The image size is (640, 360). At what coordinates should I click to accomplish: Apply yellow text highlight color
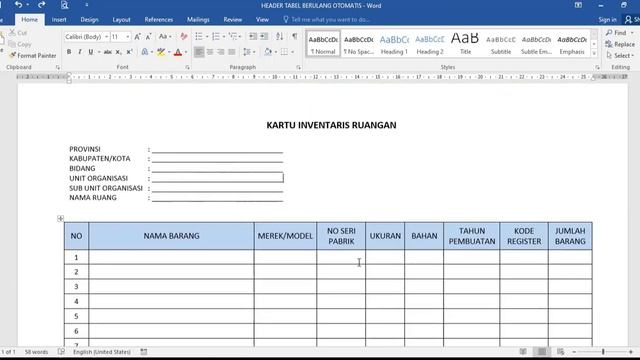point(161,52)
